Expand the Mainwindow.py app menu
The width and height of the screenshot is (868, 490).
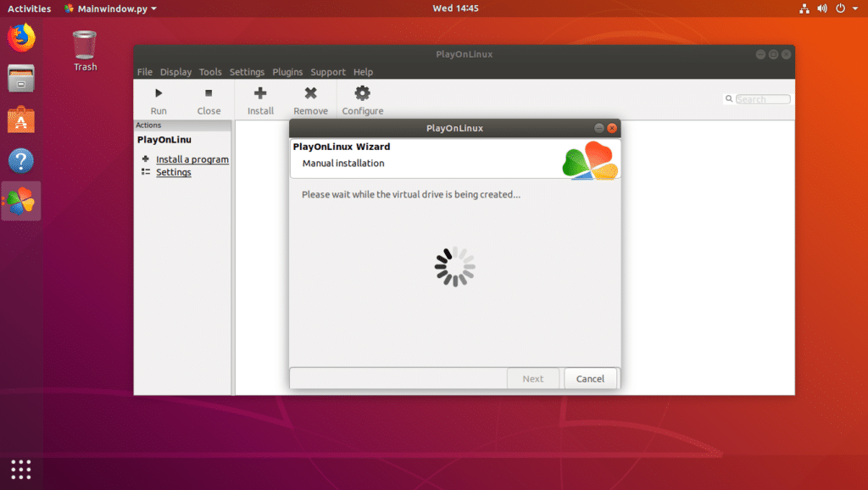[111, 8]
